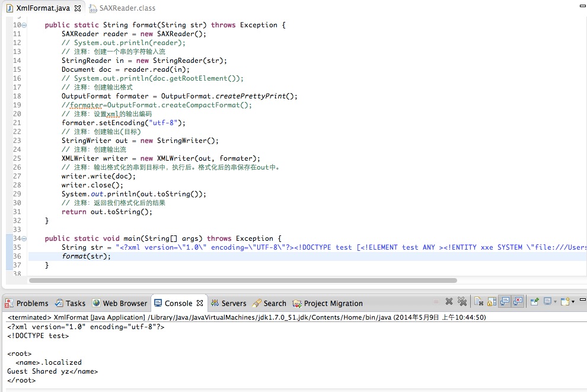Click the 'format(str);' call on line 36
587x392 pixels.
(x=86, y=256)
